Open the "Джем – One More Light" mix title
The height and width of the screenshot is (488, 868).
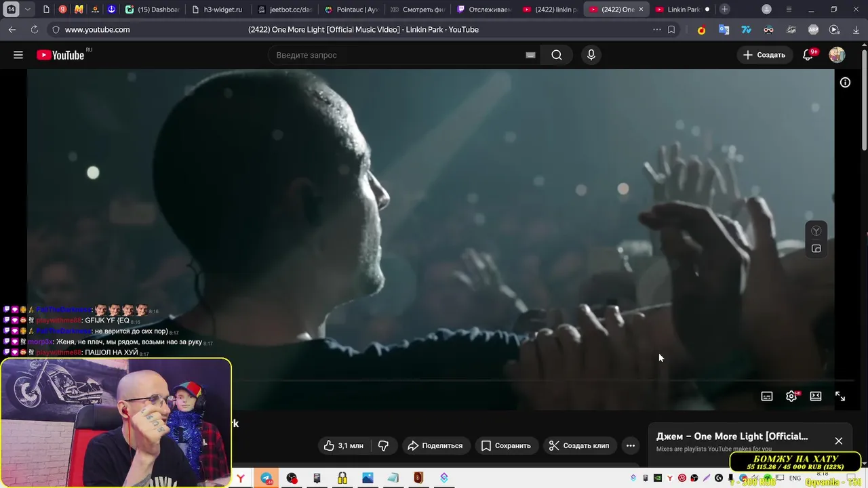point(732,436)
